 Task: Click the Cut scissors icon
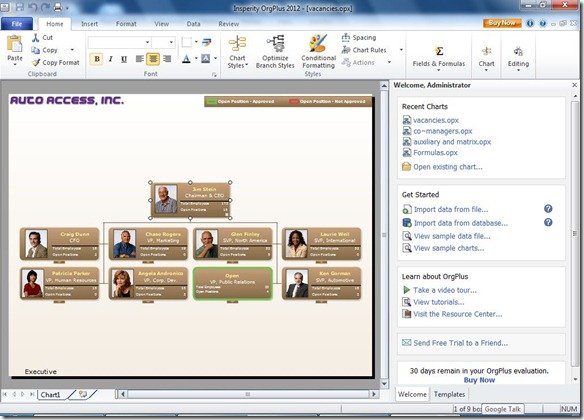[x=36, y=38]
